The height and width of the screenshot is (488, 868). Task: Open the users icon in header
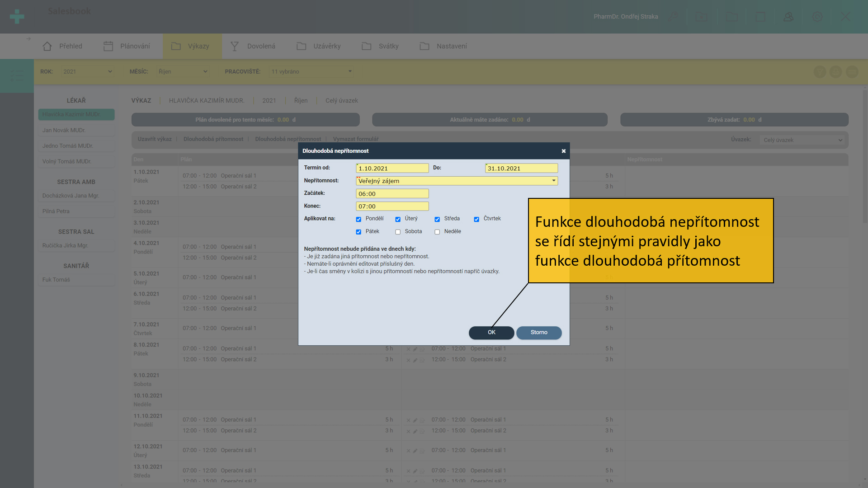coord(788,17)
